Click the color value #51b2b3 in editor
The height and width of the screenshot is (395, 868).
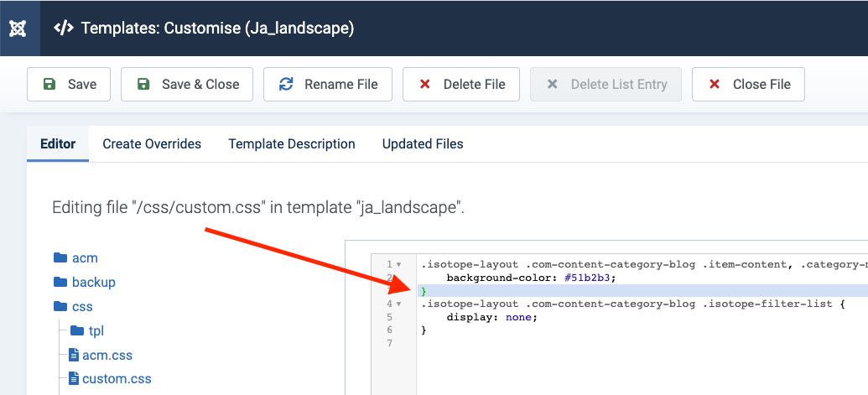(x=590, y=278)
